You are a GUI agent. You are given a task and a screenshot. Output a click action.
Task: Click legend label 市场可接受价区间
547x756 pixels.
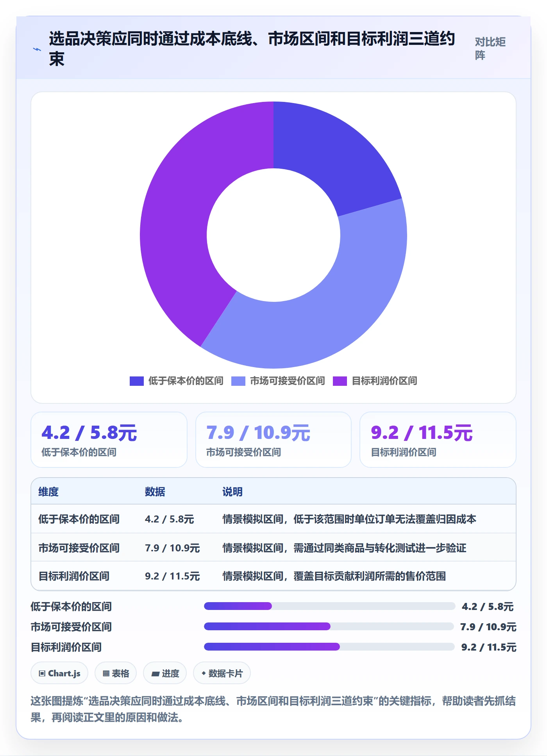click(287, 381)
